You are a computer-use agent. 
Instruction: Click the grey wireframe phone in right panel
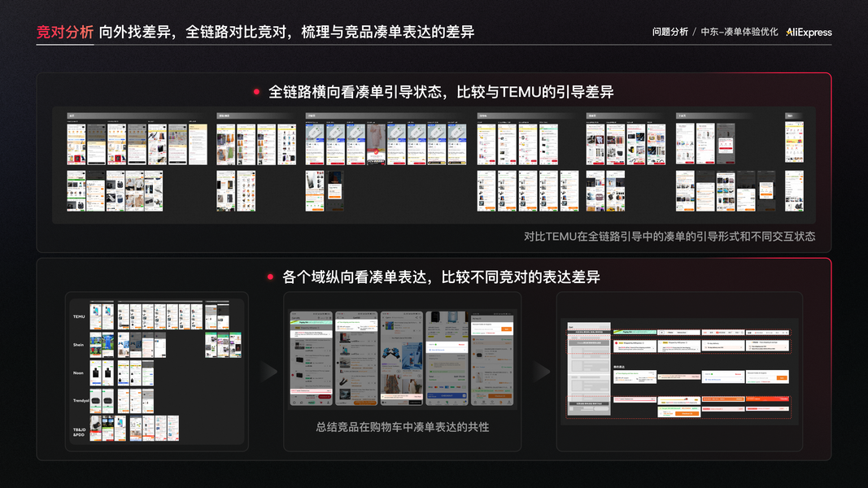click(589, 369)
